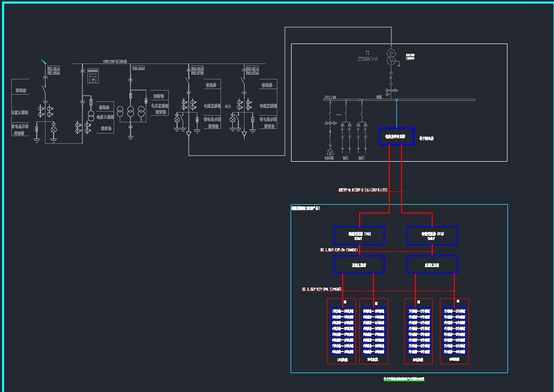Click the small white square above the first battery cabinet

pos(345,302)
